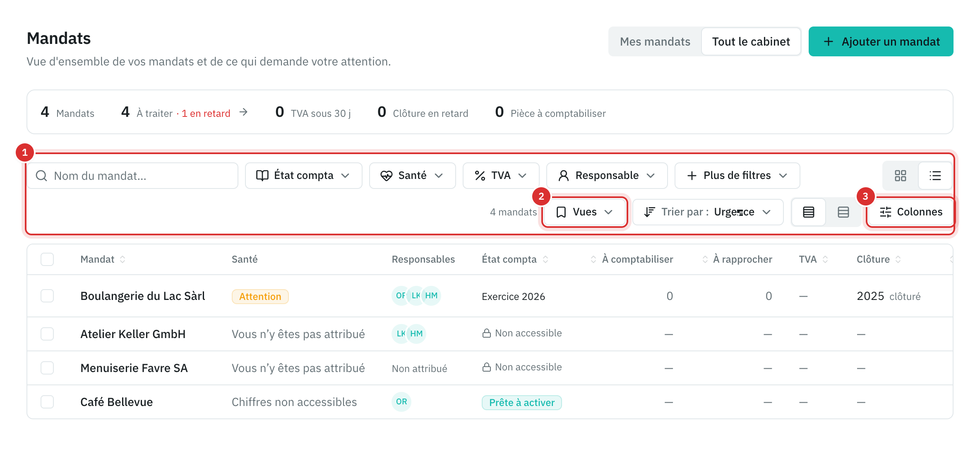Click the Attention health badge
Screen dimensions: 980x464
260,297
